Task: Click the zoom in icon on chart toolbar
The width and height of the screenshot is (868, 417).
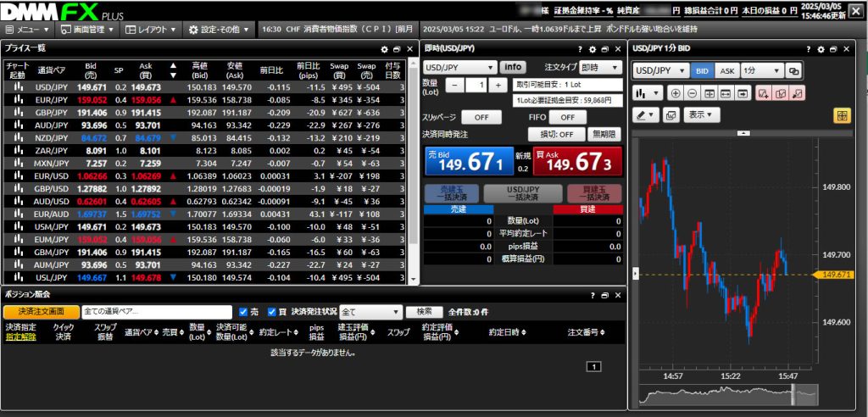Action: click(x=676, y=92)
